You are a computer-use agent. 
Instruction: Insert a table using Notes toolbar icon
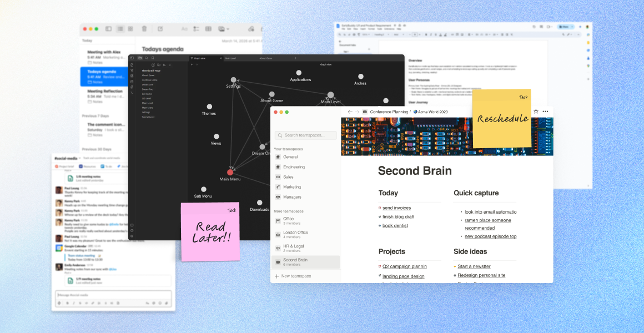pyautogui.click(x=208, y=29)
